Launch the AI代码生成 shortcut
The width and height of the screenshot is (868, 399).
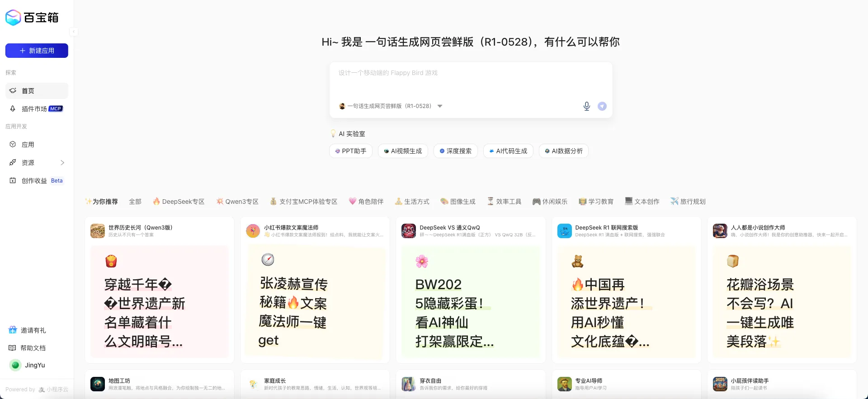click(x=508, y=151)
